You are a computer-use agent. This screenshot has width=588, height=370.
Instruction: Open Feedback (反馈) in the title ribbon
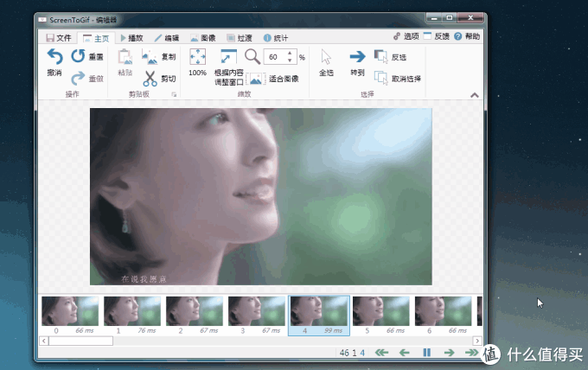[x=437, y=36]
